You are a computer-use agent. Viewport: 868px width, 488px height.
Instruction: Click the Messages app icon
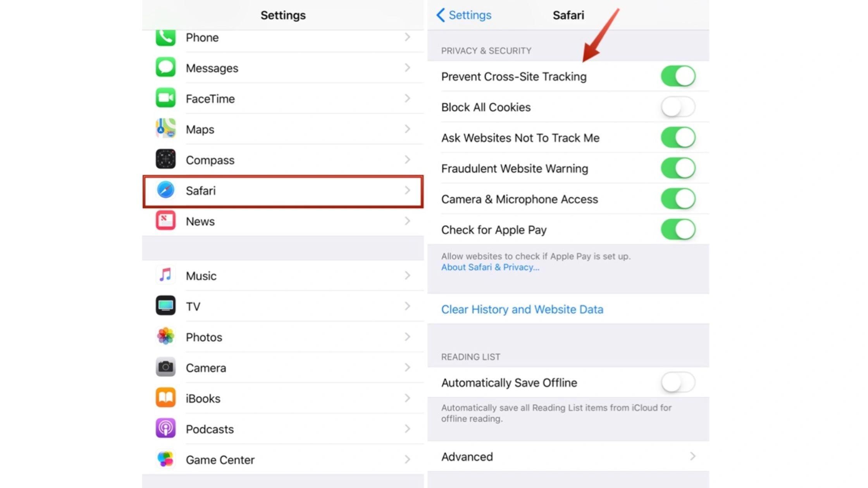pos(165,67)
